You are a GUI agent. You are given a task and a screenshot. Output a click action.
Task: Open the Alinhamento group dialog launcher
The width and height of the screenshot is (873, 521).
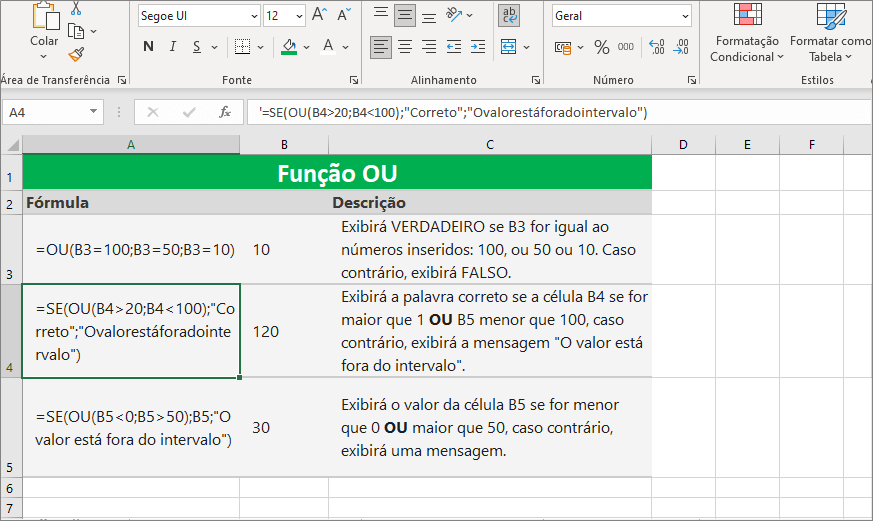pyautogui.click(x=536, y=80)
